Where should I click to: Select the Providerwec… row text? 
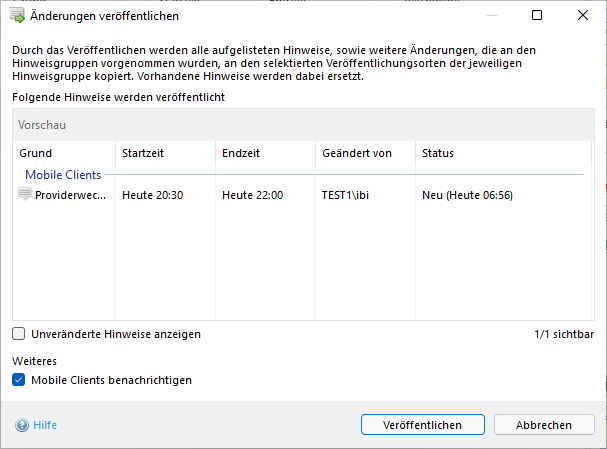pos(70,195)
